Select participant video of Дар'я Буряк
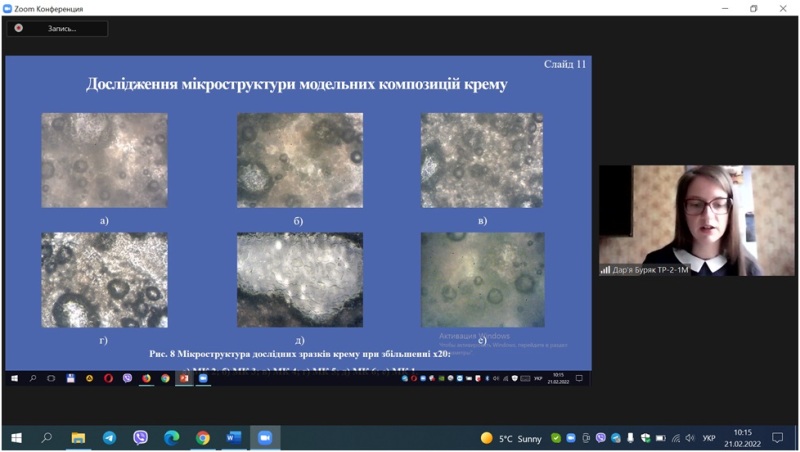 696,220
